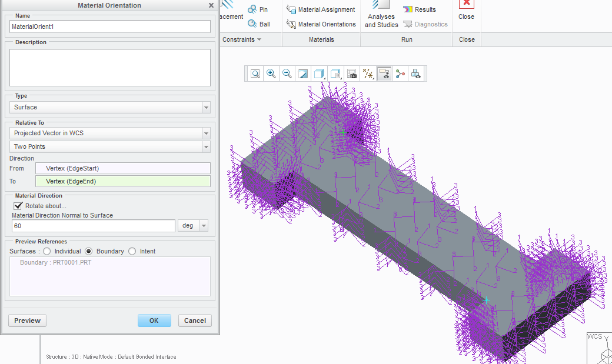The height and width of the screenshot is (364, 612).
Task: Click the camera saved views icon
Action: pos(352,74)
